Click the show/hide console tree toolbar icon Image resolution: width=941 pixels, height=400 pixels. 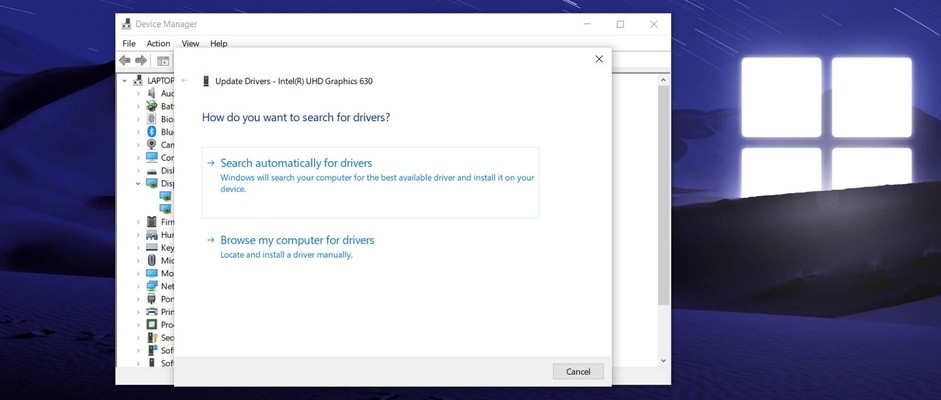tap(163, 61)
